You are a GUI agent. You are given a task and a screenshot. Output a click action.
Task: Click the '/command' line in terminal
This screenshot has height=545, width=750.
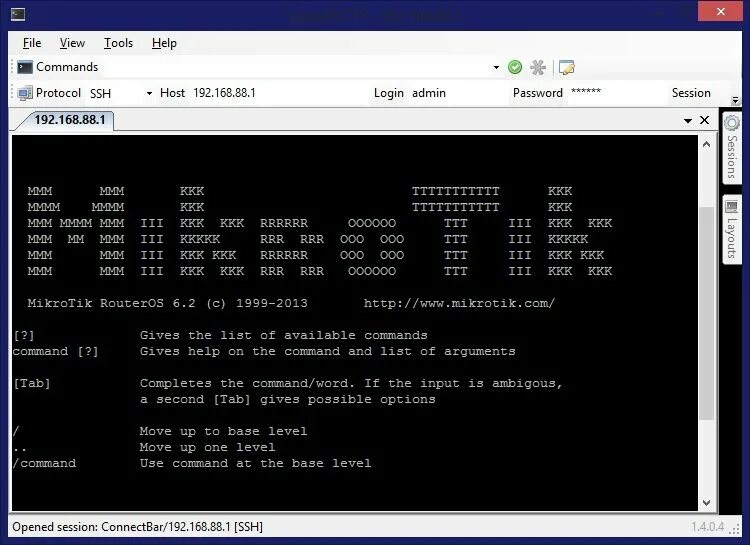coord(44,463)
